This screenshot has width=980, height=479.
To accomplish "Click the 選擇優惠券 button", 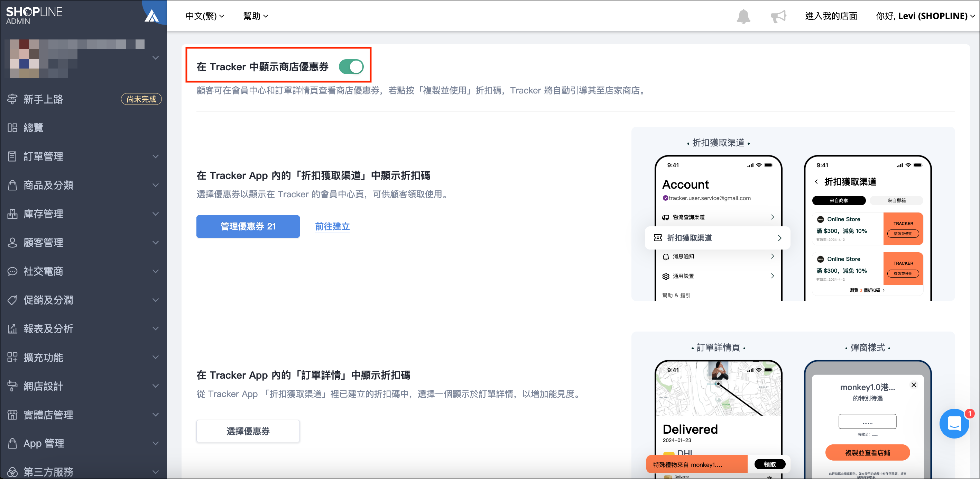I will 248,431.
